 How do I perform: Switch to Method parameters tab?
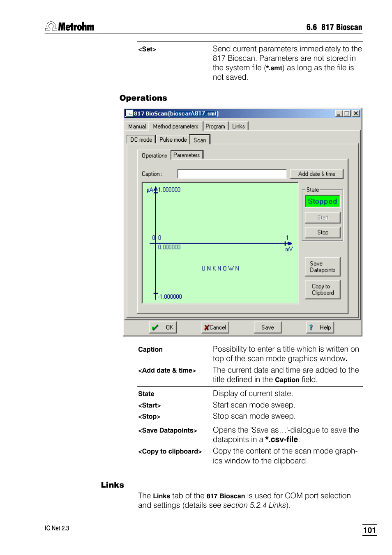pos(175,126)
